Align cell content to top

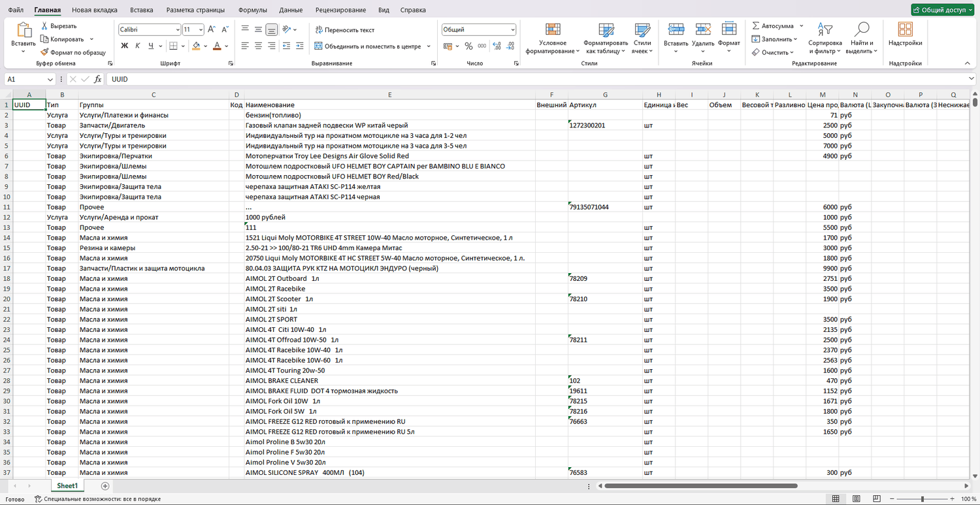click(245, 29)
